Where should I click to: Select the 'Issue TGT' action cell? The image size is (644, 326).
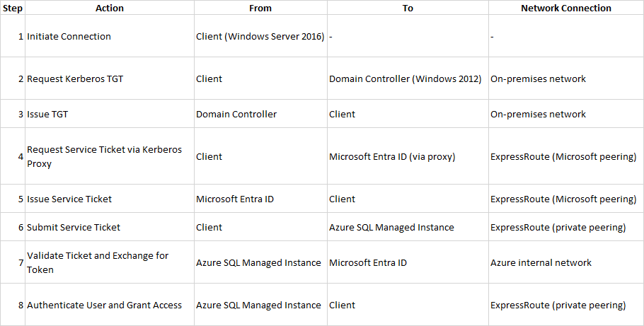coord(109,114)
